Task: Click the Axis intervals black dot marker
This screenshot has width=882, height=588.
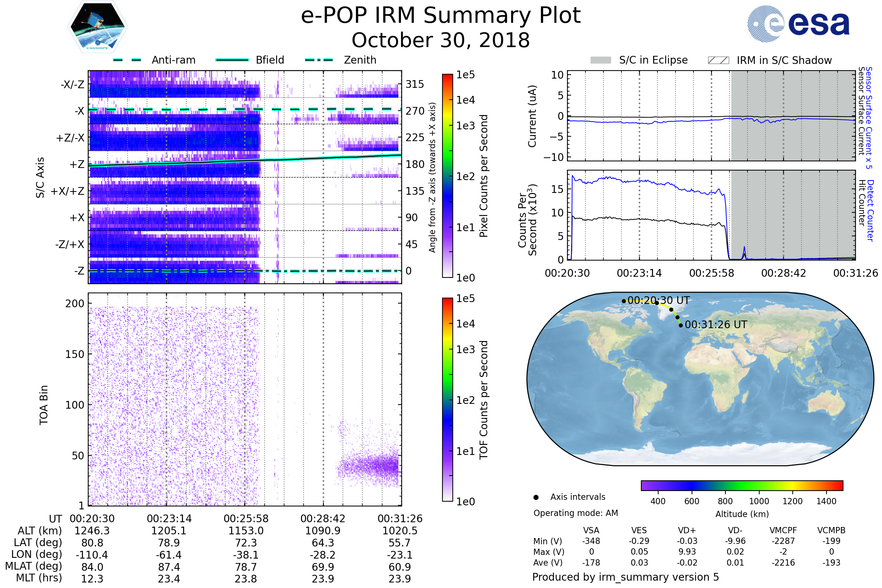Action: (x=536, y=497)
